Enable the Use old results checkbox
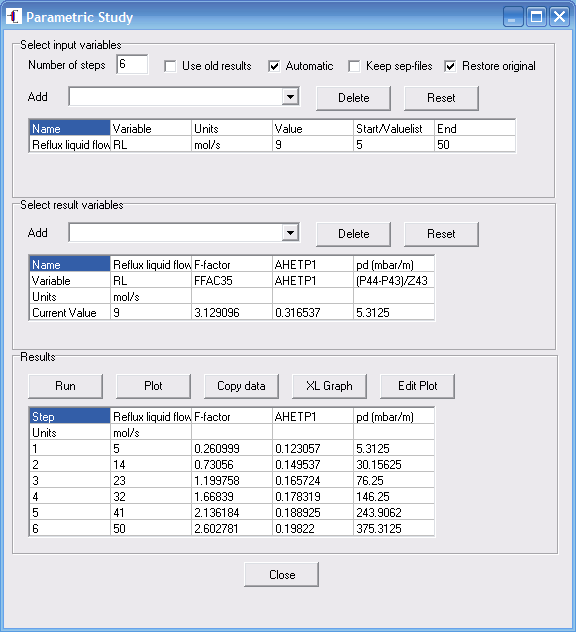This screenshot has height=632, width=576. [x=170, y=66]
